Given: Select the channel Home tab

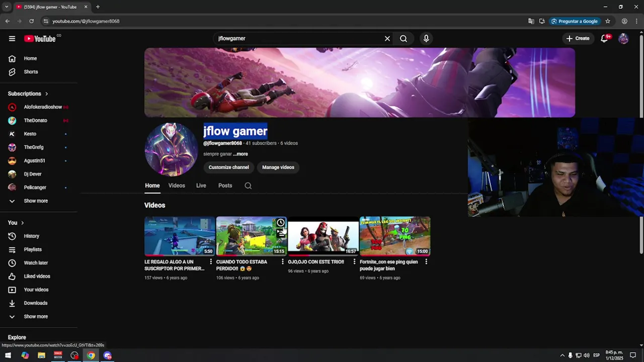Looking at the screenshot, I should [152, 186].
